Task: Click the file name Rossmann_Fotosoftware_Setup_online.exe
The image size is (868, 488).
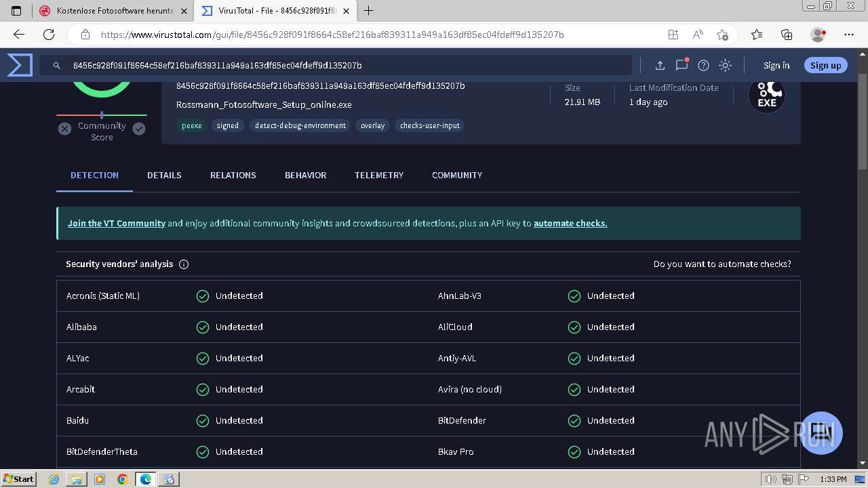Action: pyautogui.click(x=264, y=105)
